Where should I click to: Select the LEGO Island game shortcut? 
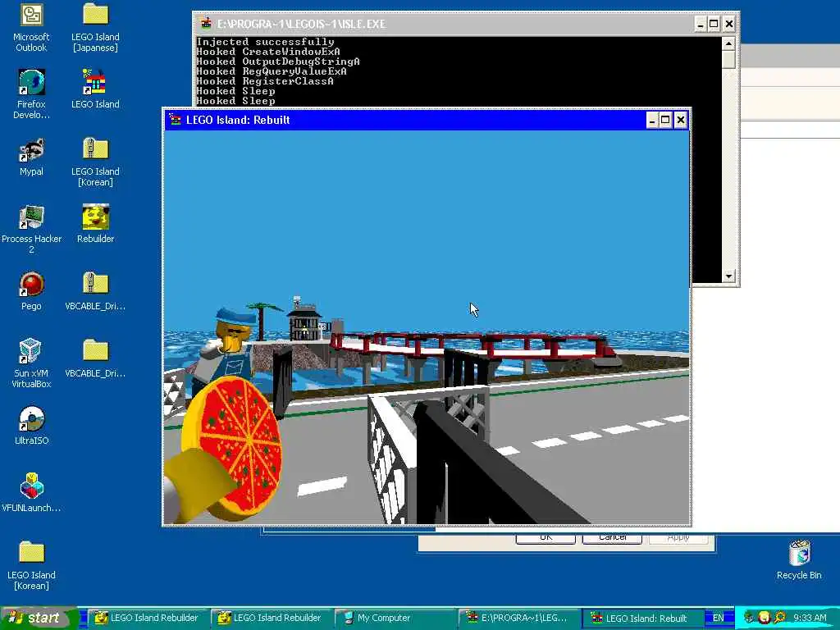[x=95, y=89]
